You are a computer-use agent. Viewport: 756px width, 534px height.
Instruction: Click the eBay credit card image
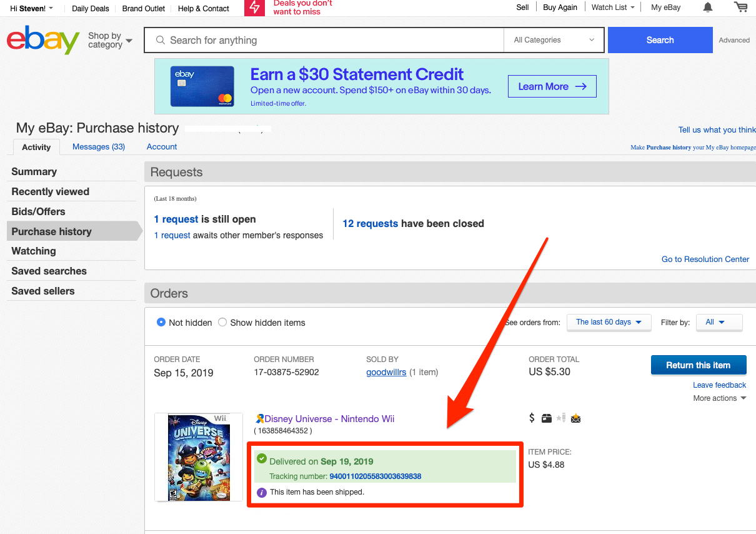[202, 86]
